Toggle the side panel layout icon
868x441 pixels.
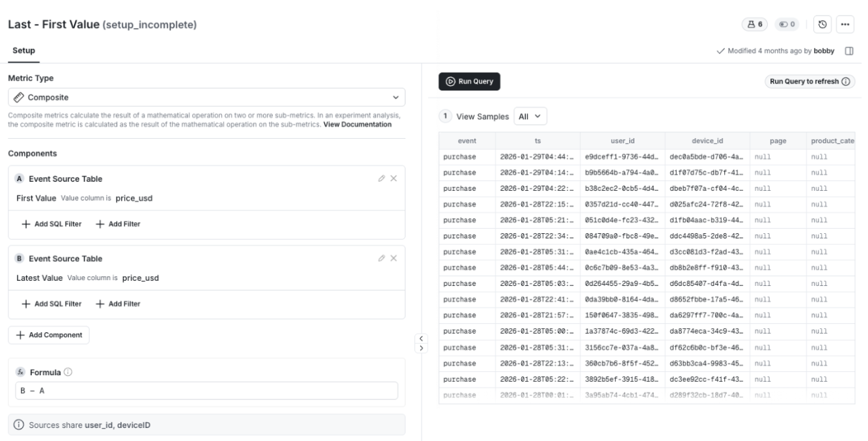coord(848,51)
